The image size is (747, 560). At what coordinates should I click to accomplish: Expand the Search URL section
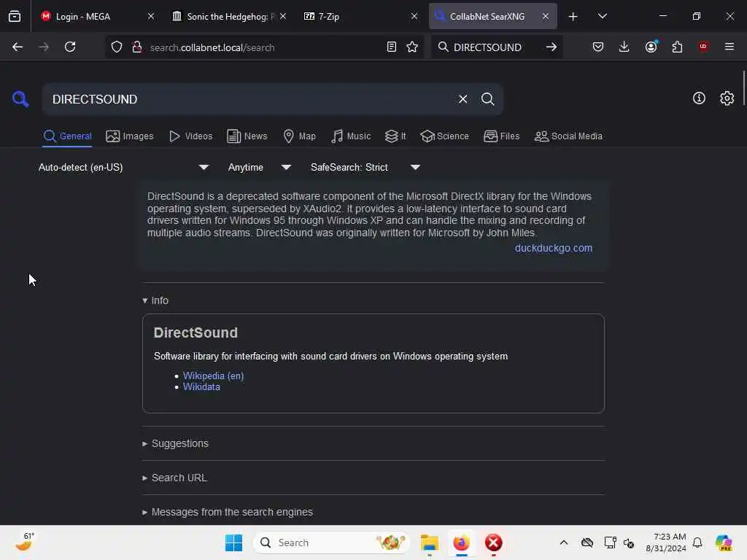click(174, 478)
